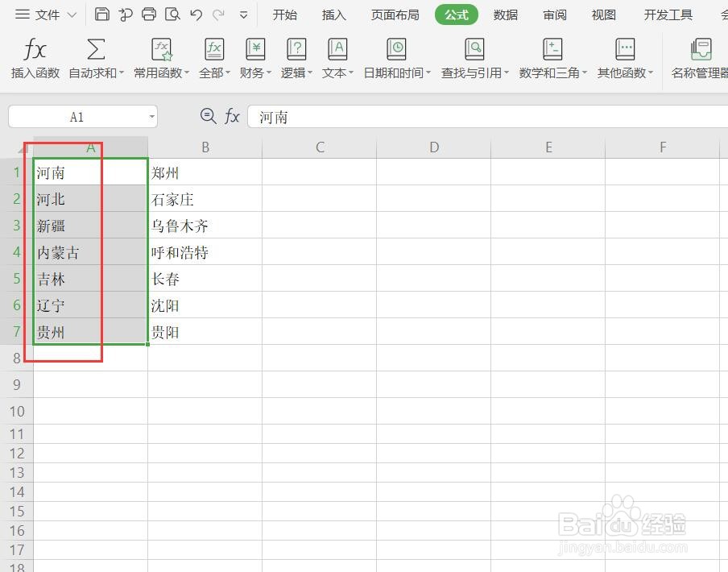Click the Undo icon
This screenshot has height=572, width=728.
194,14
